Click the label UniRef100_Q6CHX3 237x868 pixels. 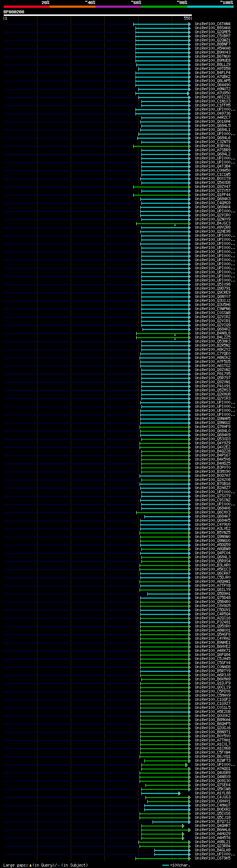(213, 512)
